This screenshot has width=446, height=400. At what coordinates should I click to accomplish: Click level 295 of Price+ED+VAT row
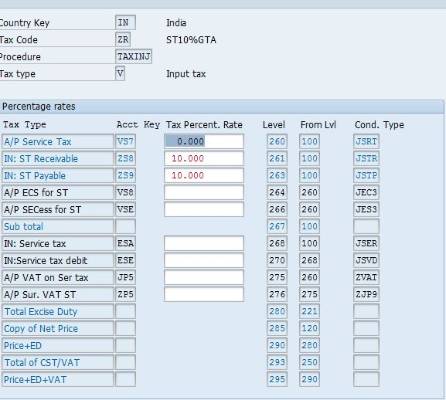(277, 379)
